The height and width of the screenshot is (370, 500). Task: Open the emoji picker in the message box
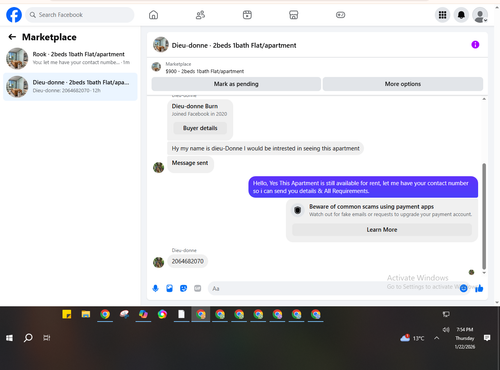click(463, 288)
